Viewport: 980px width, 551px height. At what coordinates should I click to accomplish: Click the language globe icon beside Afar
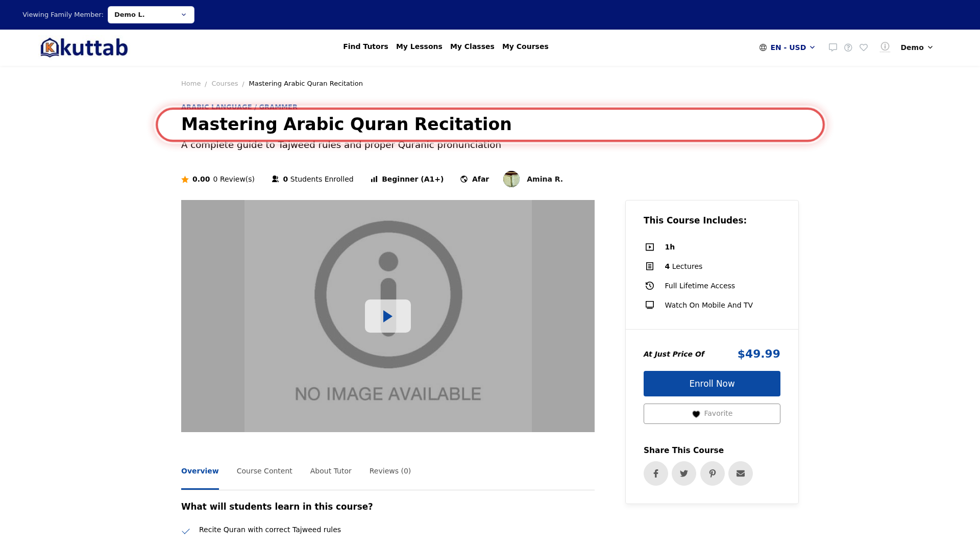pos(464,179)
